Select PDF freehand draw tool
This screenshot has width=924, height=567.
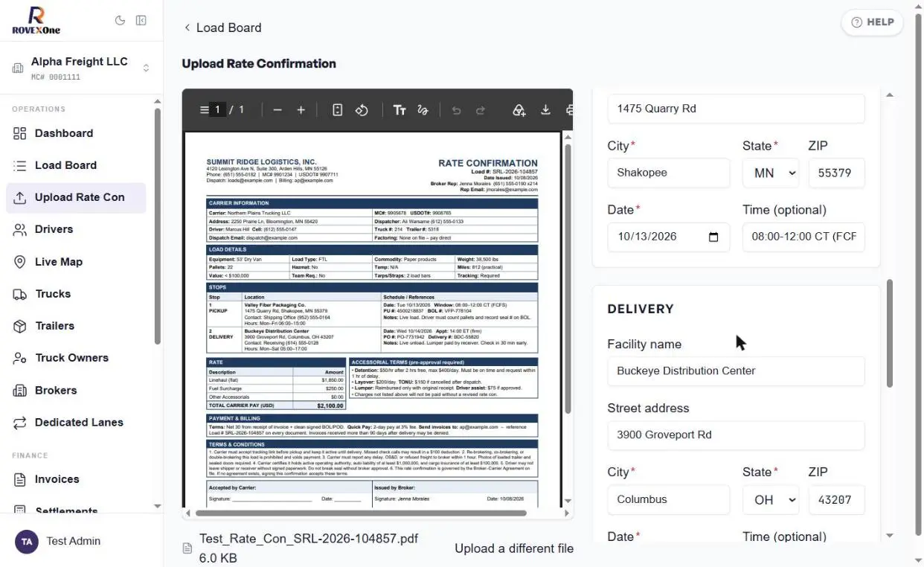point(423,109)
